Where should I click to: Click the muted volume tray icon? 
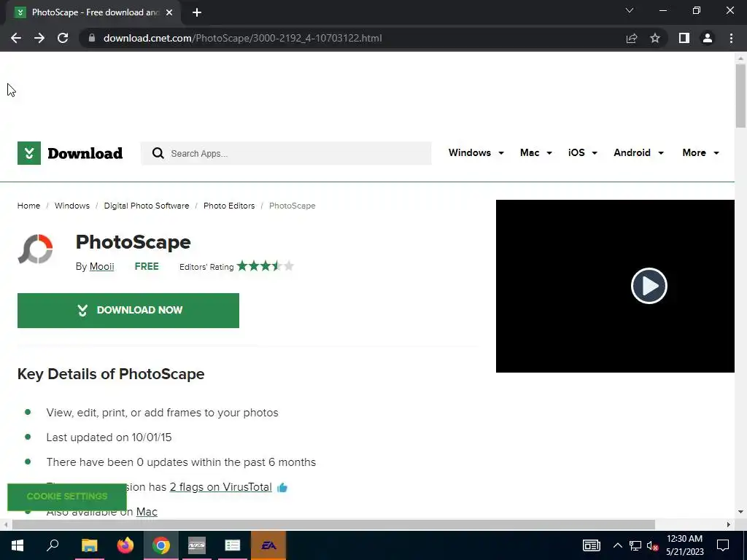point(652,545)
